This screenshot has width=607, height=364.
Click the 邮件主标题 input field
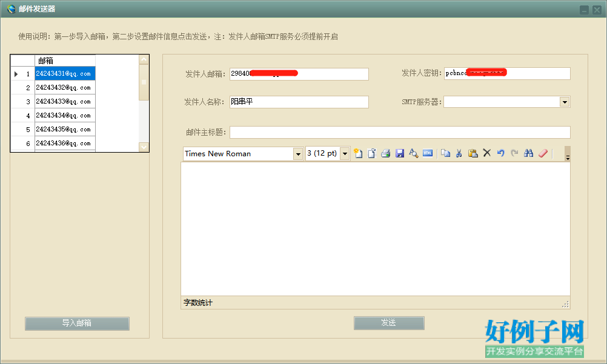click(400, 133)
